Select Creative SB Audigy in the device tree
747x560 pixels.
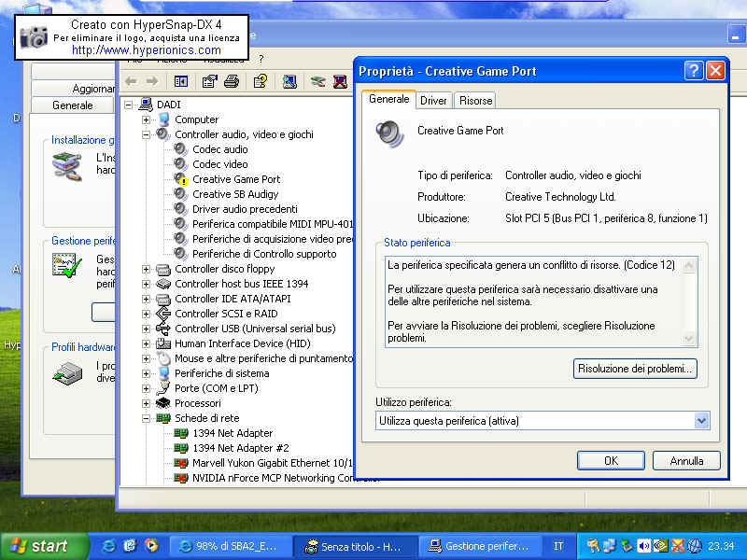pyautogui.click(x=235, y=194)
